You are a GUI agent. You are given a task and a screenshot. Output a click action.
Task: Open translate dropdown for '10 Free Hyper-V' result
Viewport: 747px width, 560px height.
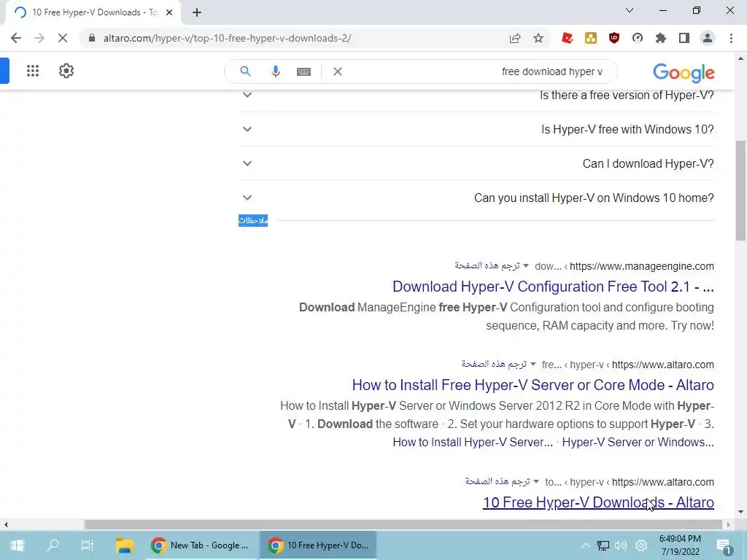click(536, 481)
